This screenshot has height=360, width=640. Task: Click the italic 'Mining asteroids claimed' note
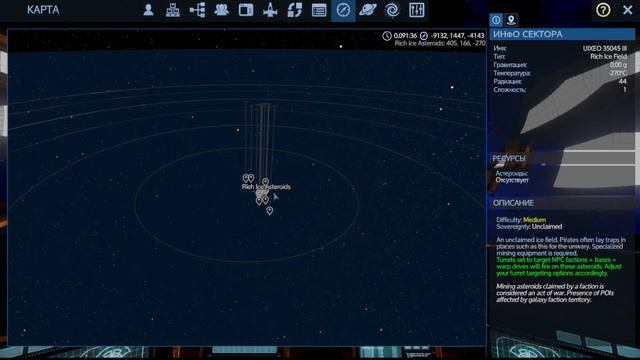[x=555, y=293]
